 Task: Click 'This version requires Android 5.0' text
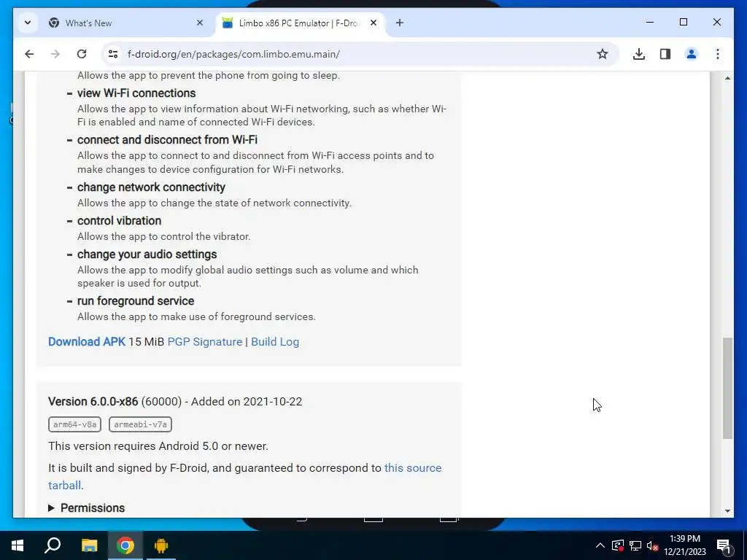[x=158, y=446]
